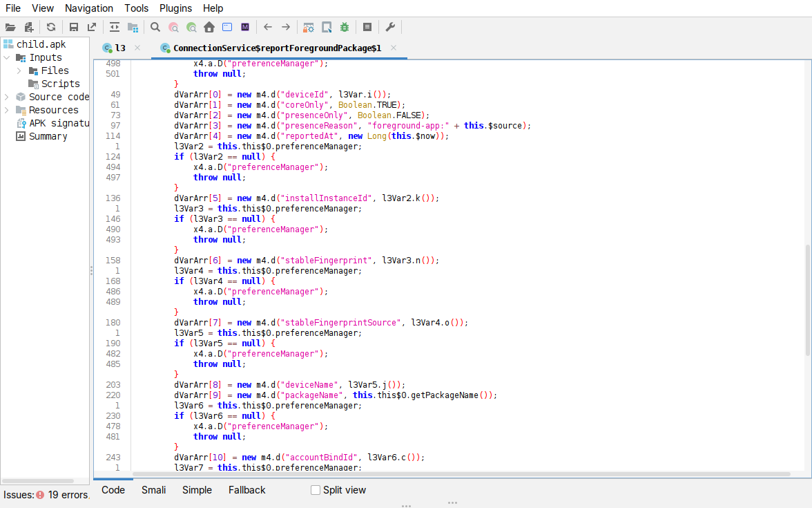Click the Go to application class icon

point(226,28)
